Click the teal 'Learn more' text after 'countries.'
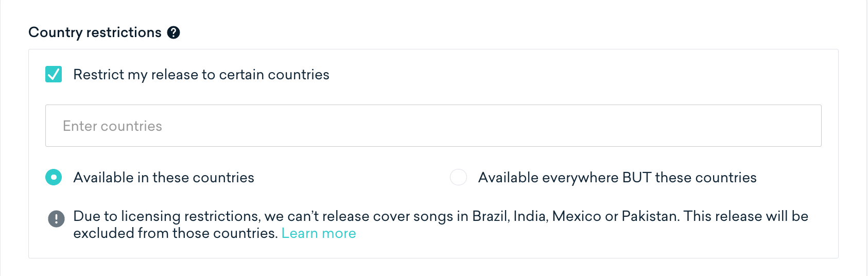 (x=319, y=233)
